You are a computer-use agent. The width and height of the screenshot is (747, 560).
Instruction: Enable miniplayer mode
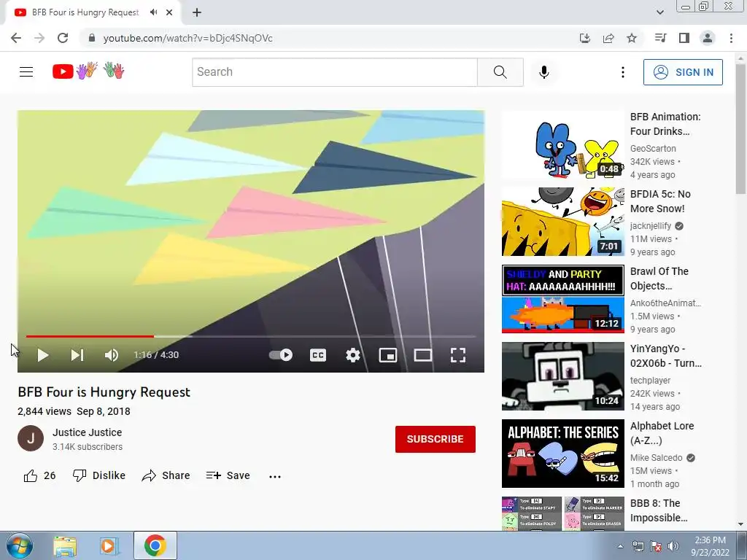point(388,355)
